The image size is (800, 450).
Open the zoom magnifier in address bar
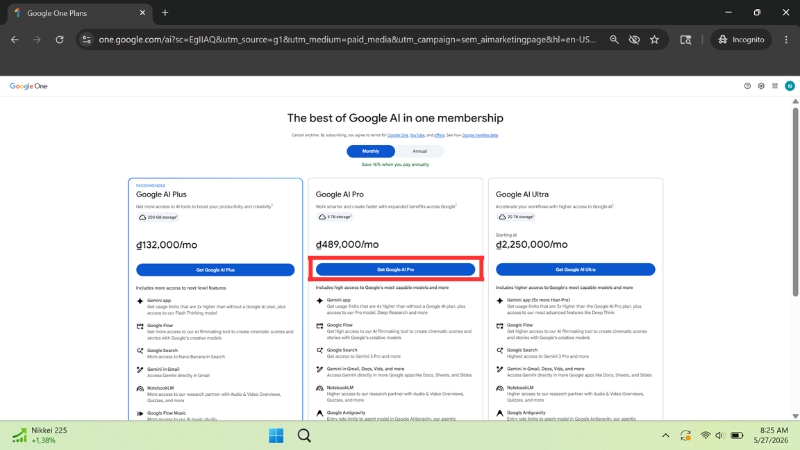614,39
